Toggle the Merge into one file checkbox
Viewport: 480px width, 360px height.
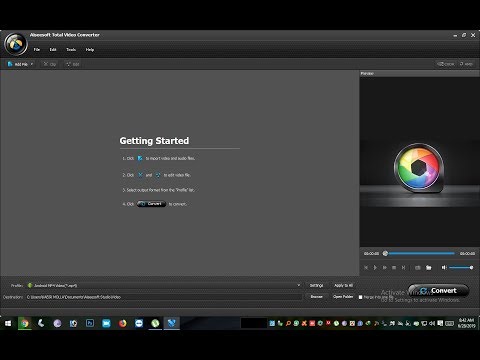(x=360, y=297)
